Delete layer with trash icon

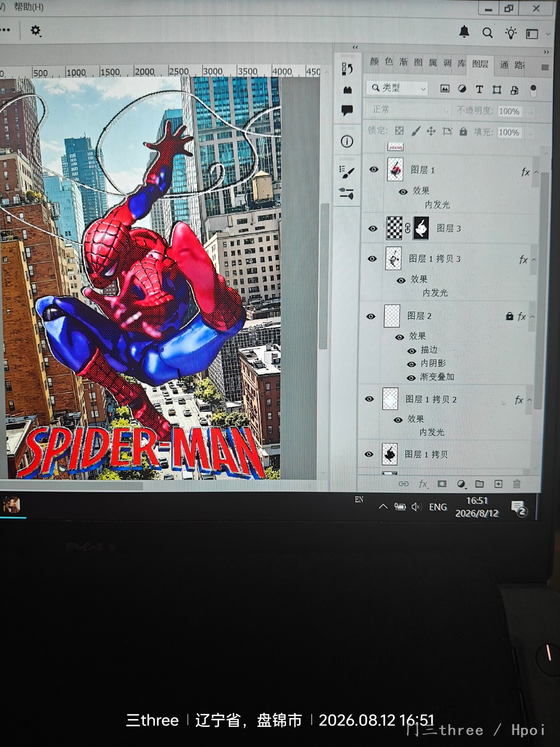point(517,484)
